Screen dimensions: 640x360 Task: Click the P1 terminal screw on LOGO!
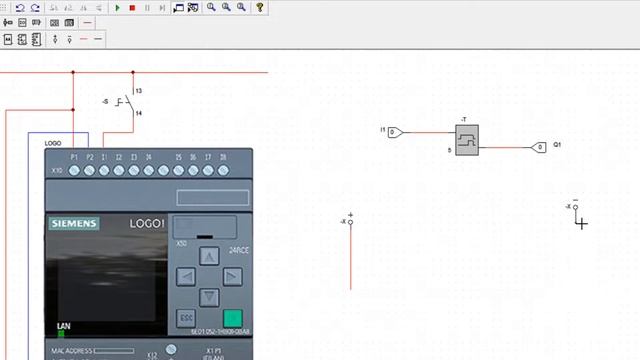click(x=74, y=171)
